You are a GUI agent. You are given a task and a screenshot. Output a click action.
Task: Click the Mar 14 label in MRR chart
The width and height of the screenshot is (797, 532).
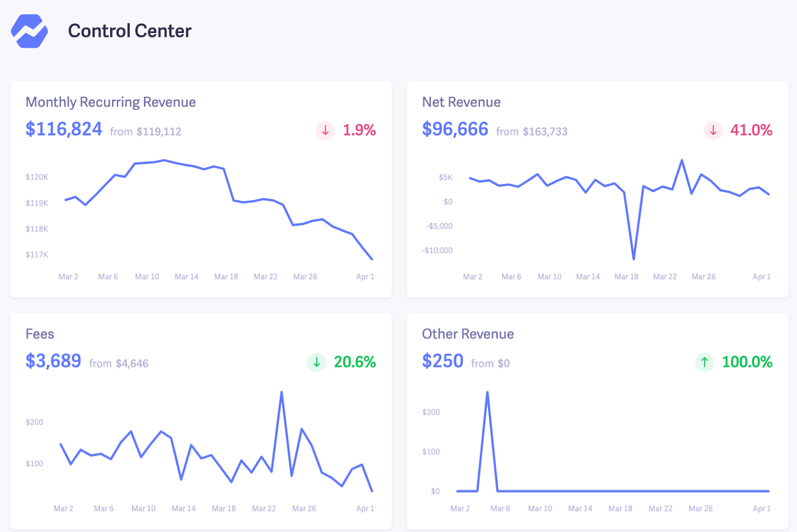point(186,276)
